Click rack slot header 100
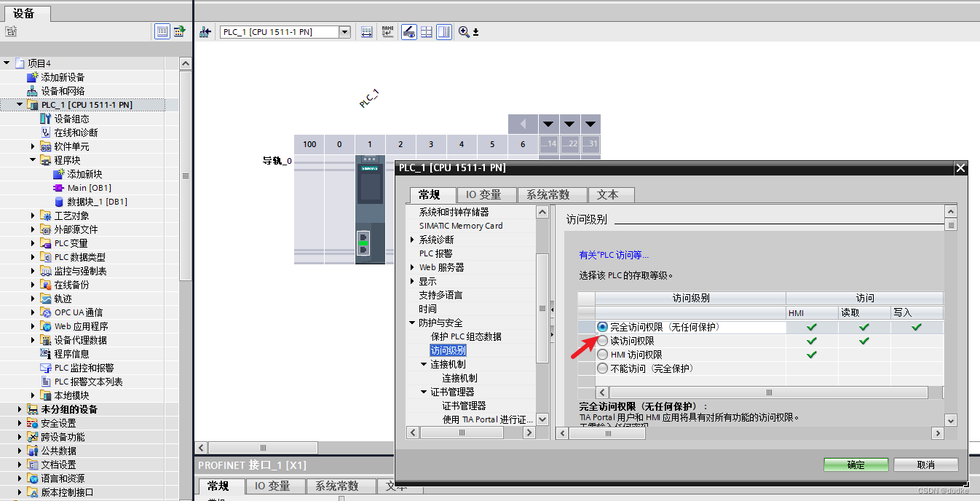 coord(309,144)
